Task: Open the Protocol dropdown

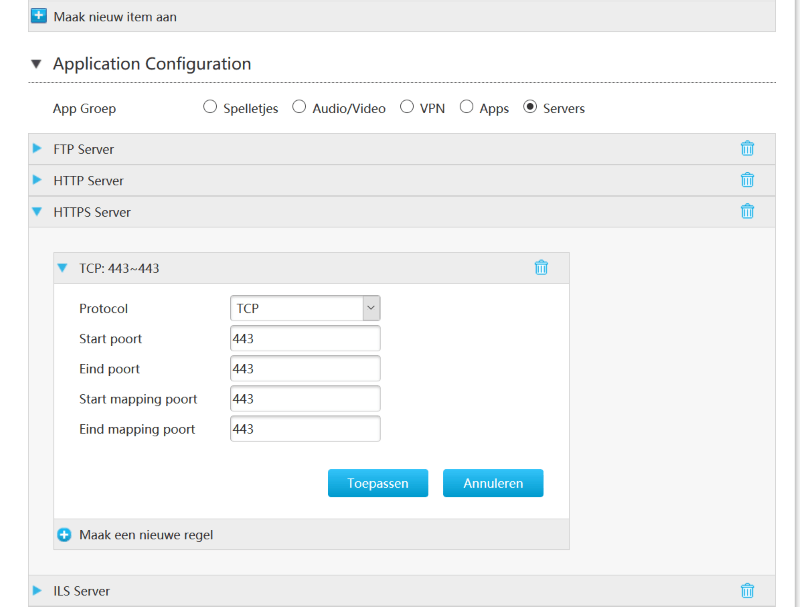Action: (305, 308)
